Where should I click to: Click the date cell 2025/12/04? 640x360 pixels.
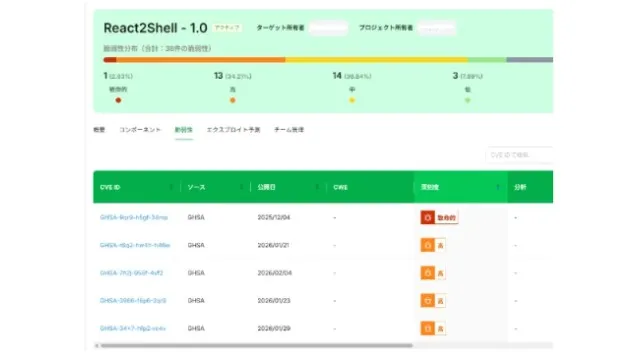point(274,218)
